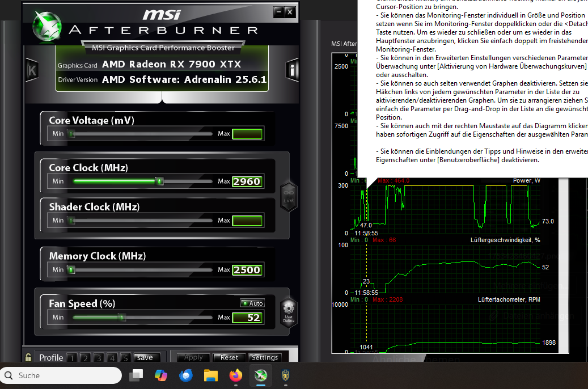The height and width of the screenshot is (389, 588).
Task: Click the Fan Speed slider handle
Action: [x=121, y=317]
